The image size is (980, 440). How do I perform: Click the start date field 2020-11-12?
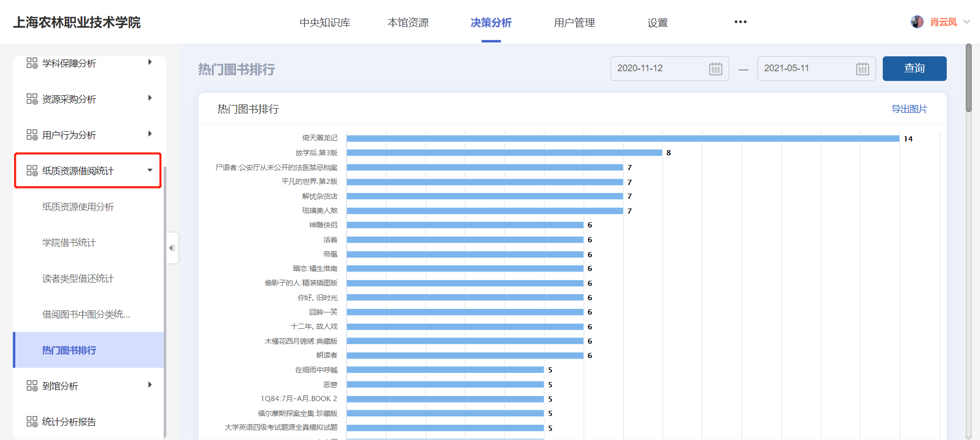pos(669,69)
